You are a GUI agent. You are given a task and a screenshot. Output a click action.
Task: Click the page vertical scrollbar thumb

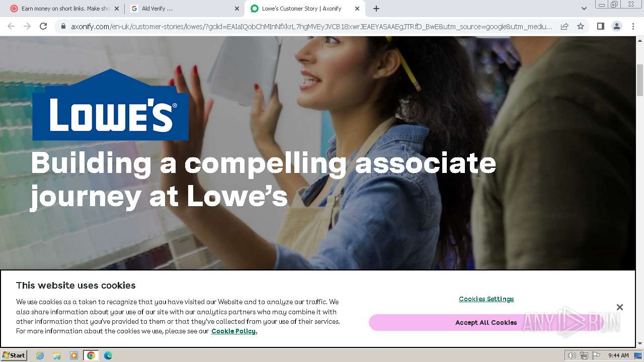pyautogui.click(x=640, y=80)
